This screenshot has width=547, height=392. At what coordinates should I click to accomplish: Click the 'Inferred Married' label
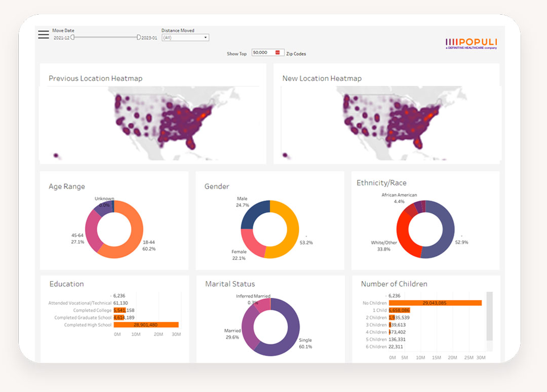(x=253, y=296)
